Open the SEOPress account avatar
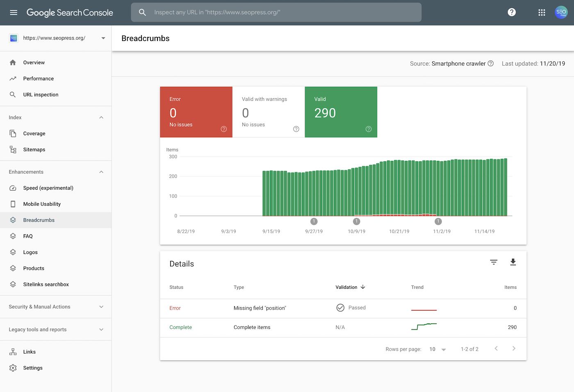Image resolution: width=574 pixels, height=392 pixels. (561, 12)
